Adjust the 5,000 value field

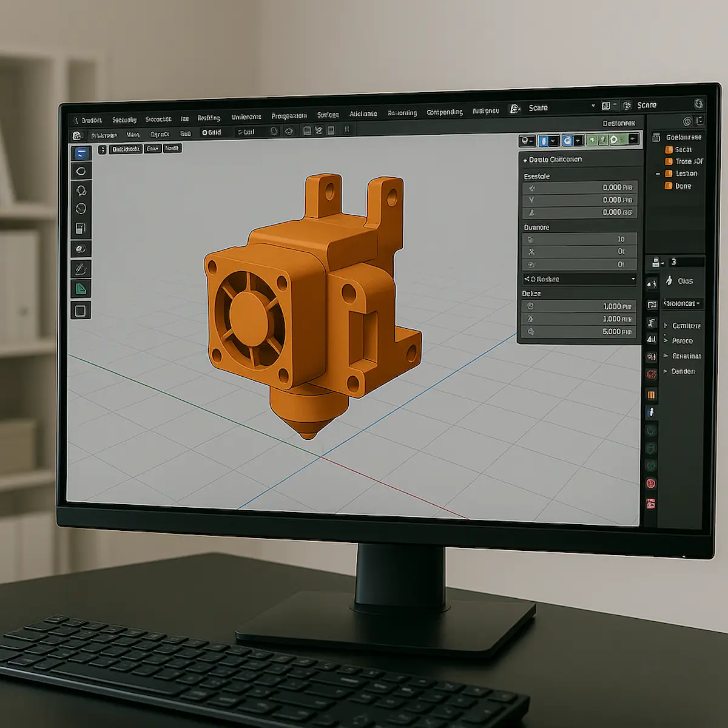click(579, 332)
